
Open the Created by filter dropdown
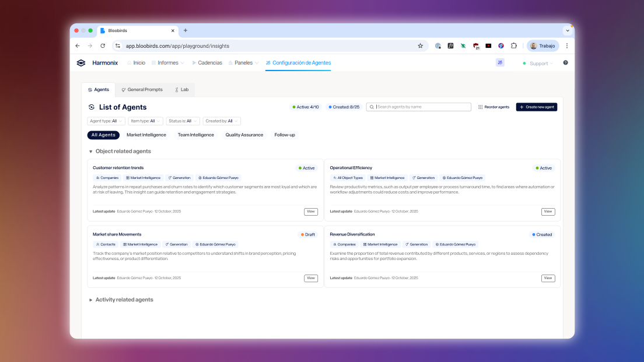pos(222,121)
